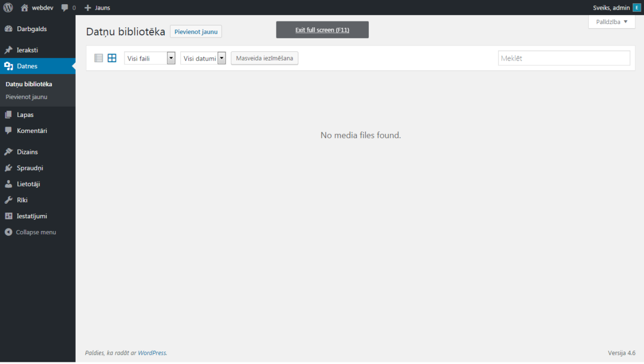Open the Visi datumi date dropdown
The height and width of the screenshot is (364, 644).
203,58
